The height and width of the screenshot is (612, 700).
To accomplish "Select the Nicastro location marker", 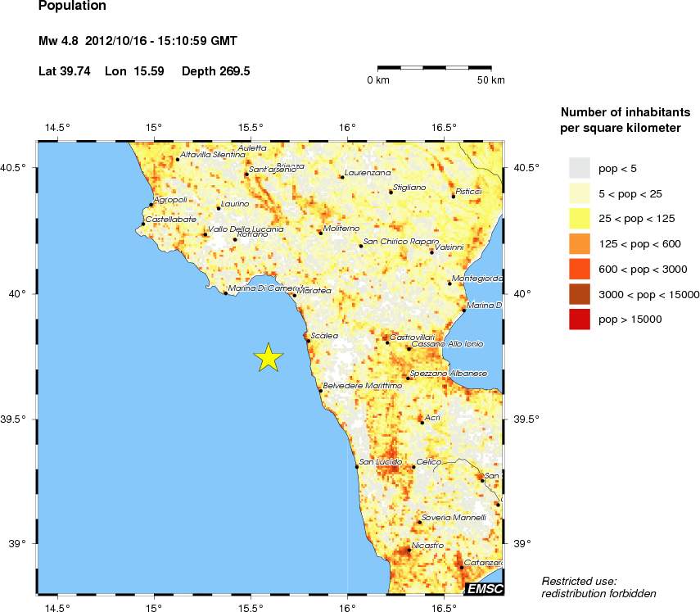I will [x=409, y=551].
